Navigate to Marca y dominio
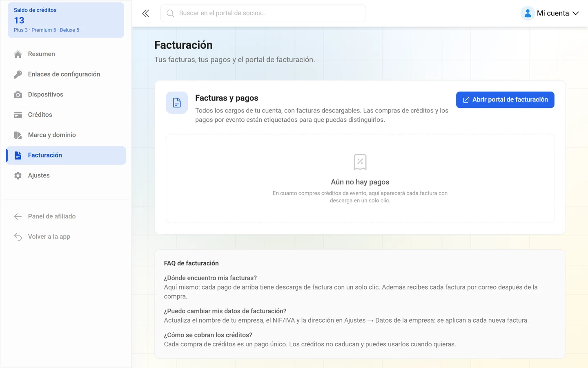The height and width of the screenshot is (368, 588). [x=66, y=135]
